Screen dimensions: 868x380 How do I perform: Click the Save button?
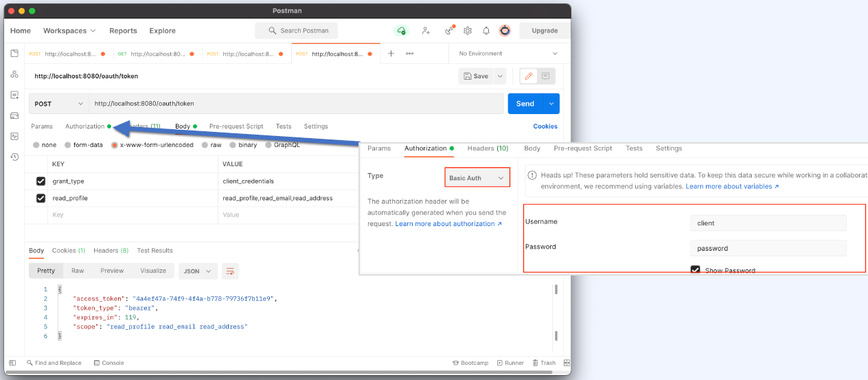point(476,76)
